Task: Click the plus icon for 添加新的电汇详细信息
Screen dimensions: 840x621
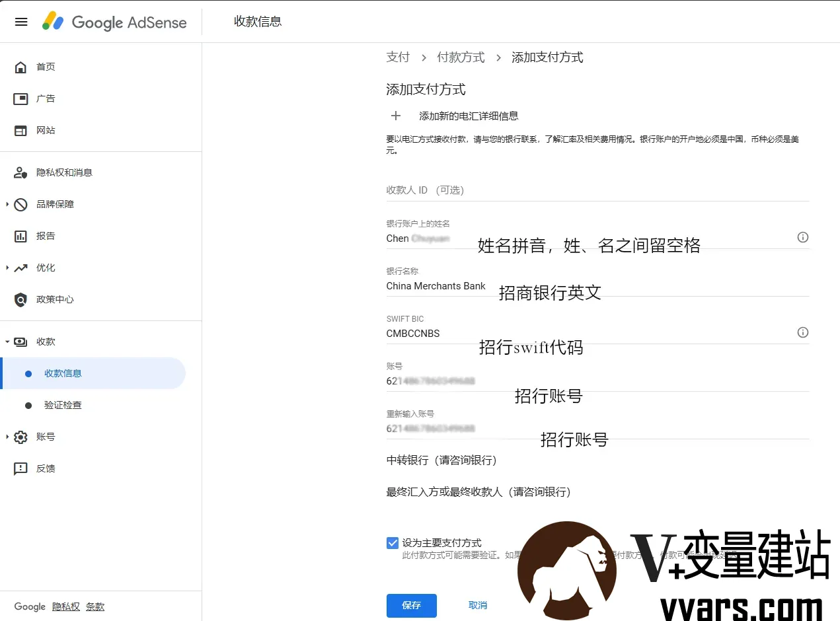Action: click(x=396, y=116)
